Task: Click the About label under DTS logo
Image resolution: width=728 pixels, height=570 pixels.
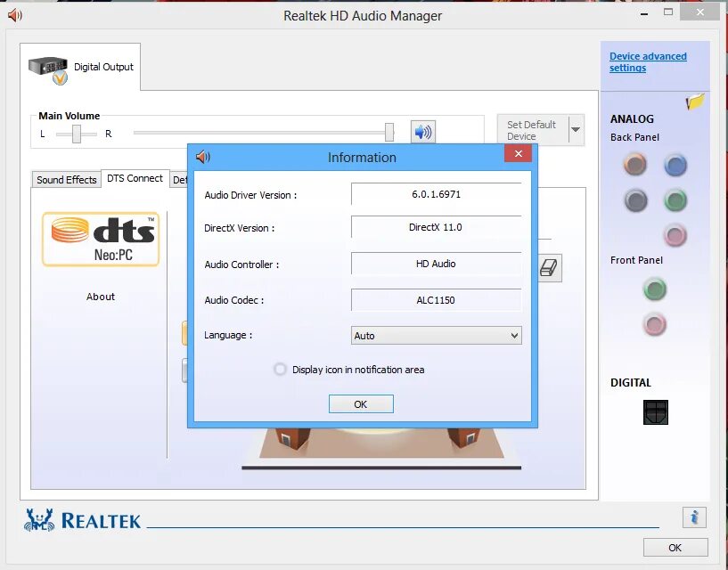Action: [101, 297]
